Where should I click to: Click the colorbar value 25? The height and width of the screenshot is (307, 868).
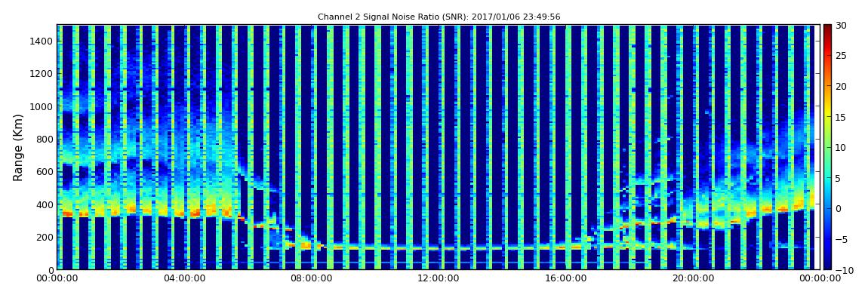pyautogui.click(x=841, y=55)
